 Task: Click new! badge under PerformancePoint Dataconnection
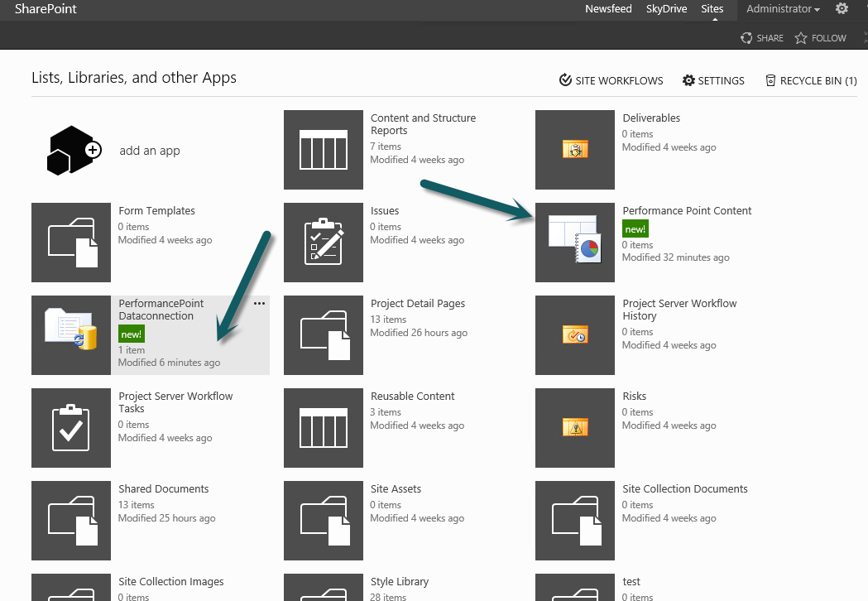(132, 334)
